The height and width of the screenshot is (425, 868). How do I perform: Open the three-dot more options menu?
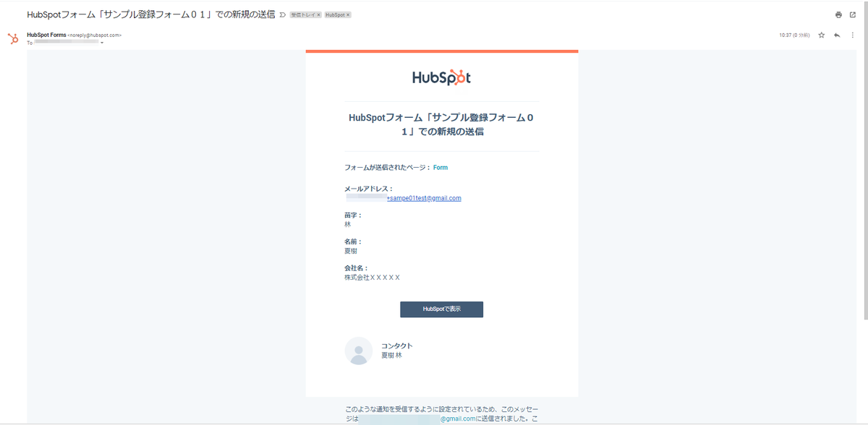coord(852,35)
